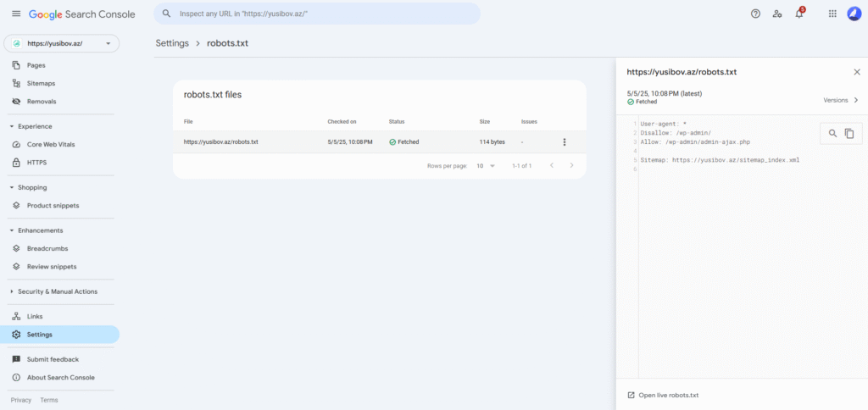Viewport: 868px width, 410px height.
Task: Open the Google apps grid
Action: click(832, 14)
